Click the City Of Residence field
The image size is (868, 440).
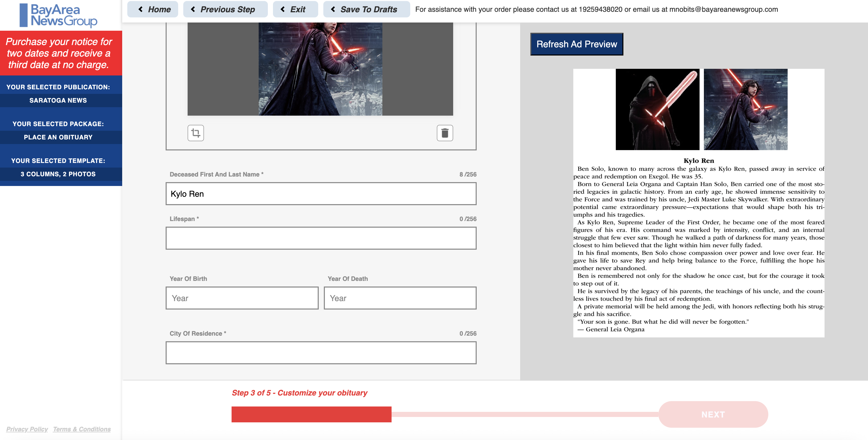pos(321,353)
